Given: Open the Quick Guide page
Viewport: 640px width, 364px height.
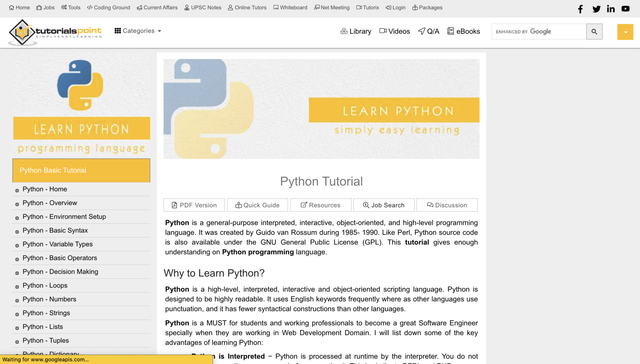Looking at the screenshot, I should coord(257,205).
